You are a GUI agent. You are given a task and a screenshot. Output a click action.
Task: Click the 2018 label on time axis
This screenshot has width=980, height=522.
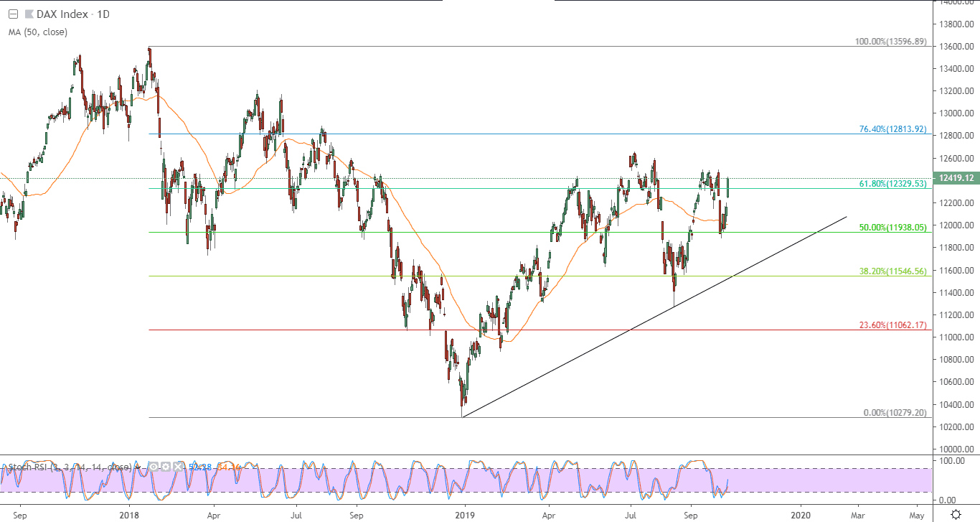coord(129,515)
